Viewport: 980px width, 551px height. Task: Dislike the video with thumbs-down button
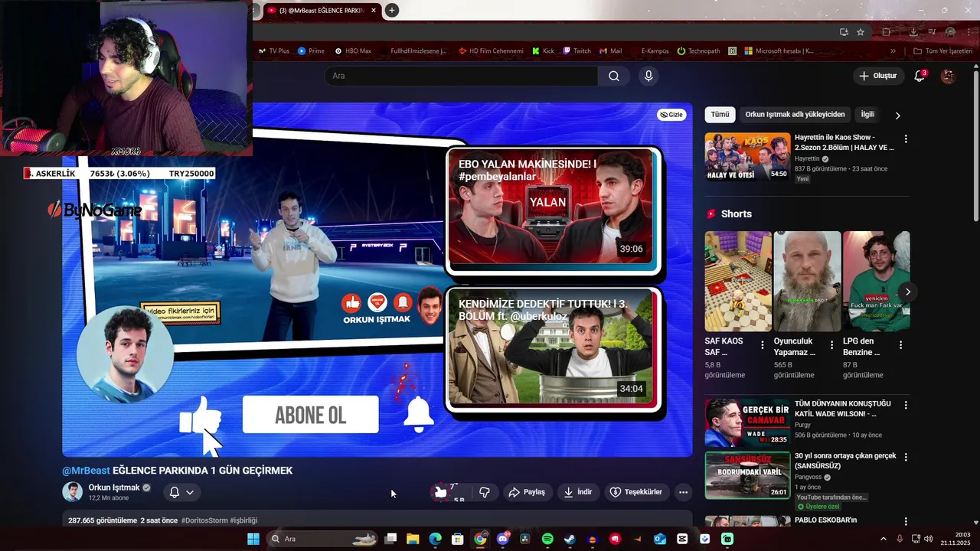(484, 492)
